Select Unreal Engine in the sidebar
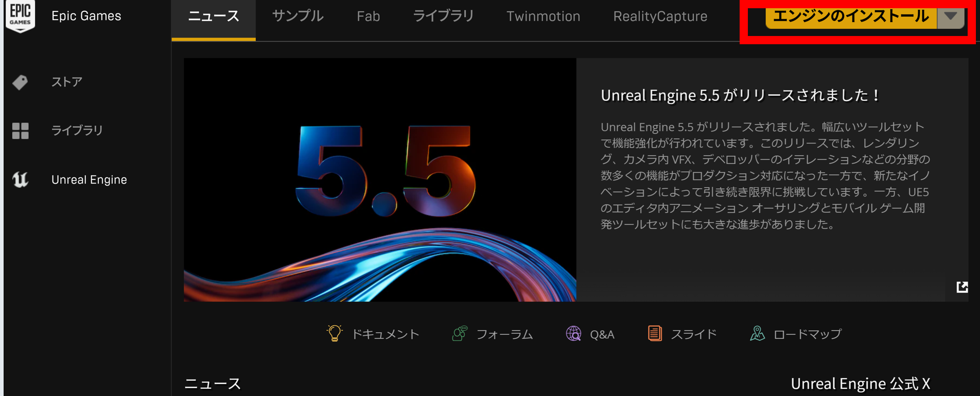The width and height of the screenshot is (980, 396). pyautogui.click(x=89, y=179)
